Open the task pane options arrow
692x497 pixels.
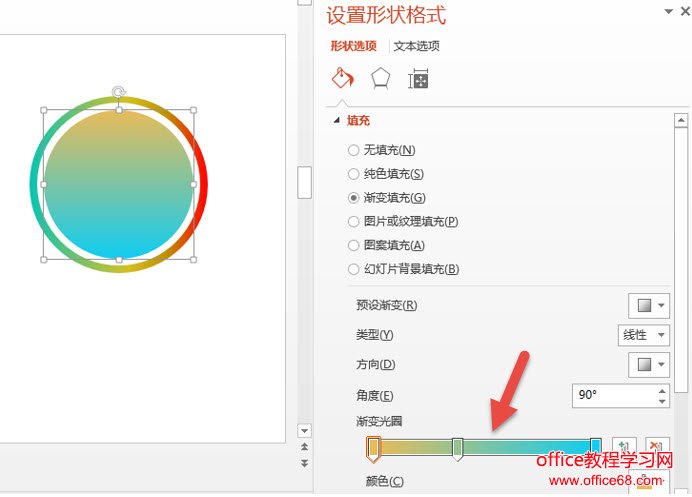pos(669,11)
